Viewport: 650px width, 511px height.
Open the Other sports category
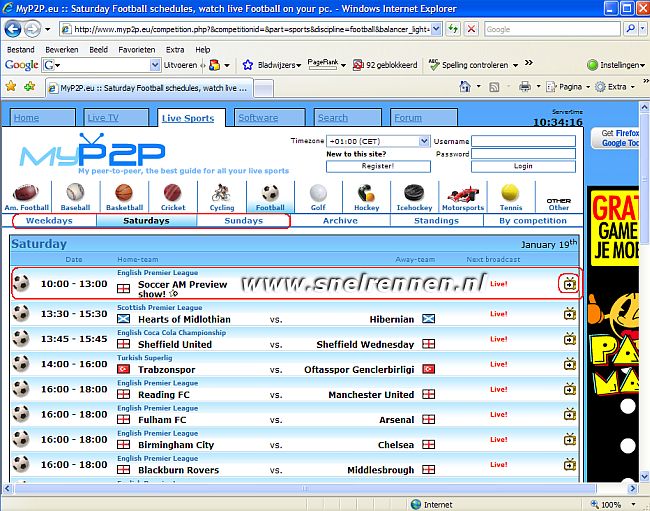[558, 203]
